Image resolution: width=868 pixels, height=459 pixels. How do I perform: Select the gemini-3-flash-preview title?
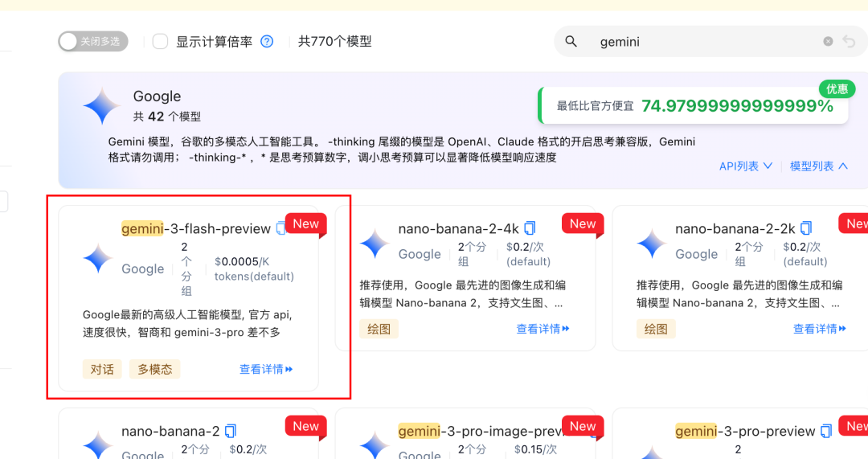(x=196, y=228)
